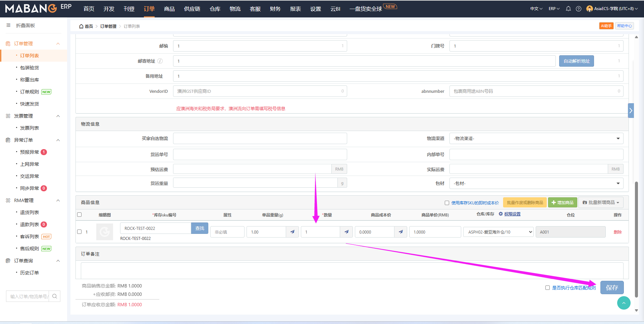Click the 折叠面板 collapse panel icon
Image resolution: width=644 pixels, height=324 pixels.
point(8,25)
